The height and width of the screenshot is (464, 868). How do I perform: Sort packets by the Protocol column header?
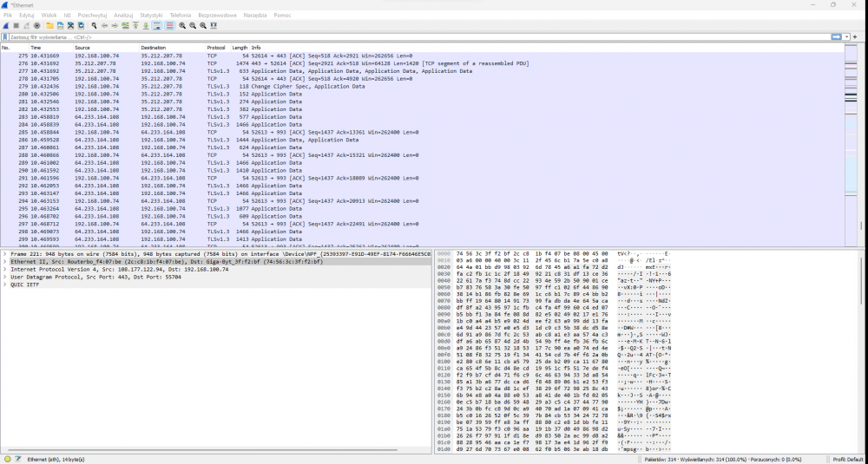click(x=216, y=47)
